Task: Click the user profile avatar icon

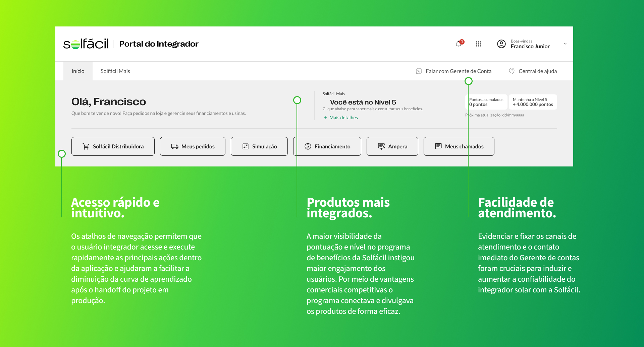Action: (501, 44)
